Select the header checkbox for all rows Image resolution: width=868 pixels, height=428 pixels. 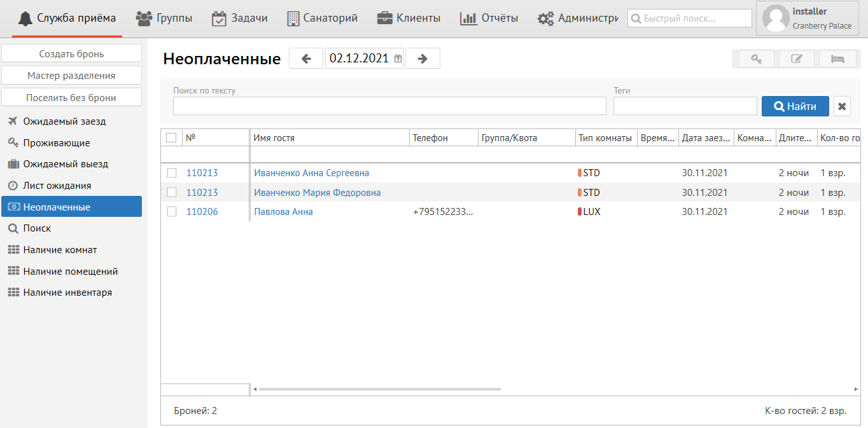(x=171, y=137)
